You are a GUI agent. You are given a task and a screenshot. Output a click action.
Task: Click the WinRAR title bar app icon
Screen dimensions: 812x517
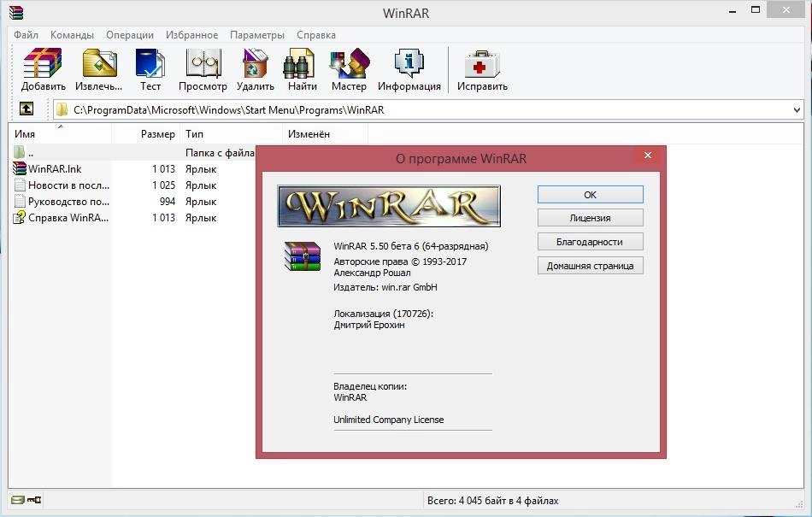(x=16, y=13)
